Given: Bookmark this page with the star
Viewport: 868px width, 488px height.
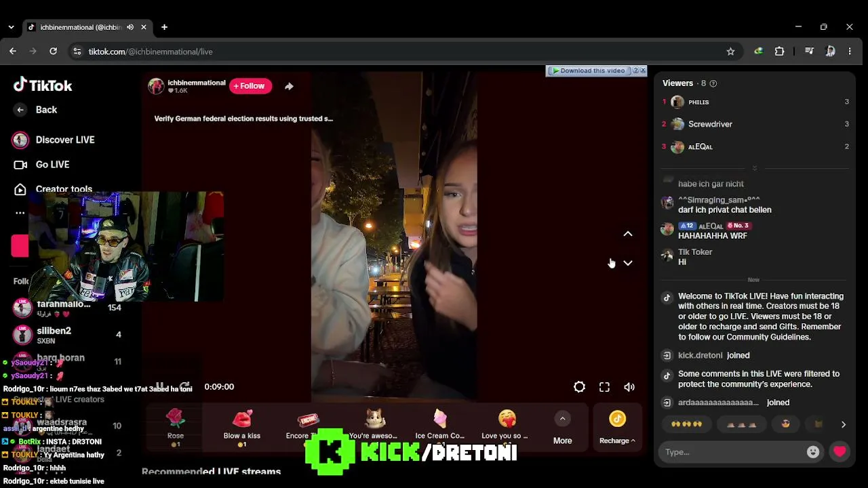Looking at the screenshot, I should [x=730, y=52].
